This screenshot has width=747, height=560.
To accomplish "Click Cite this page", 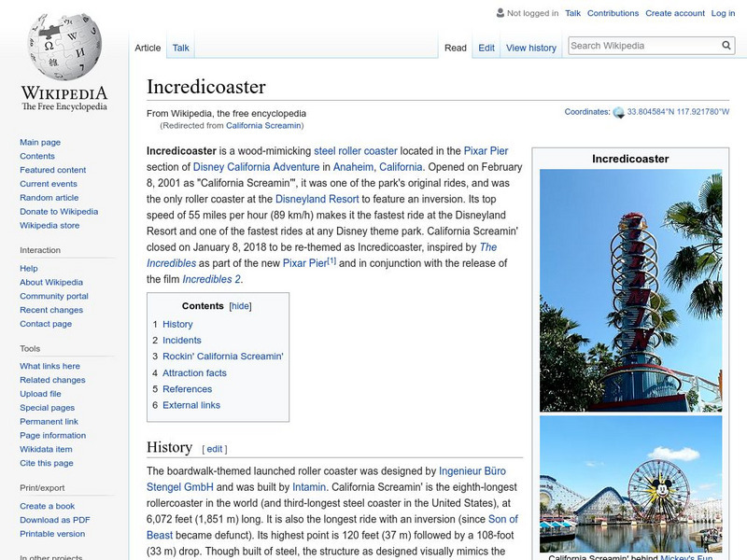I will click(46, 463).
